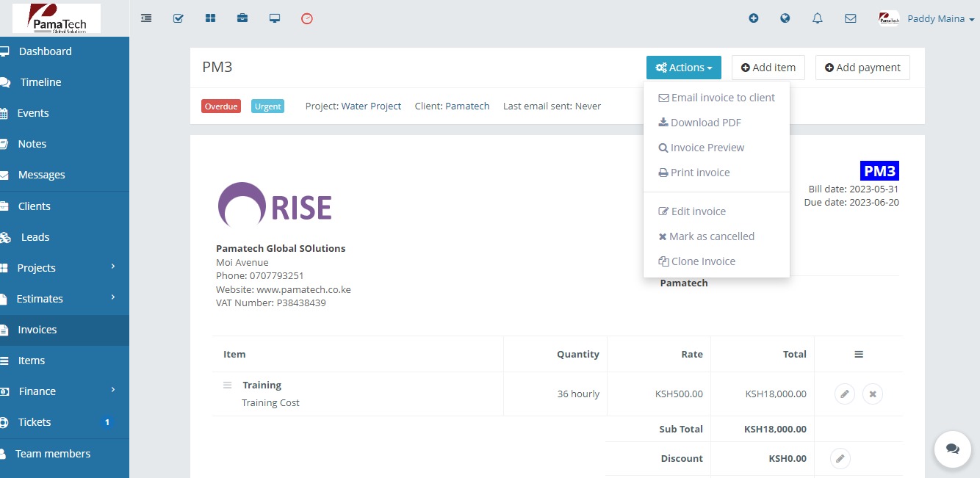Click the PamaTech logo

[57, 18]
